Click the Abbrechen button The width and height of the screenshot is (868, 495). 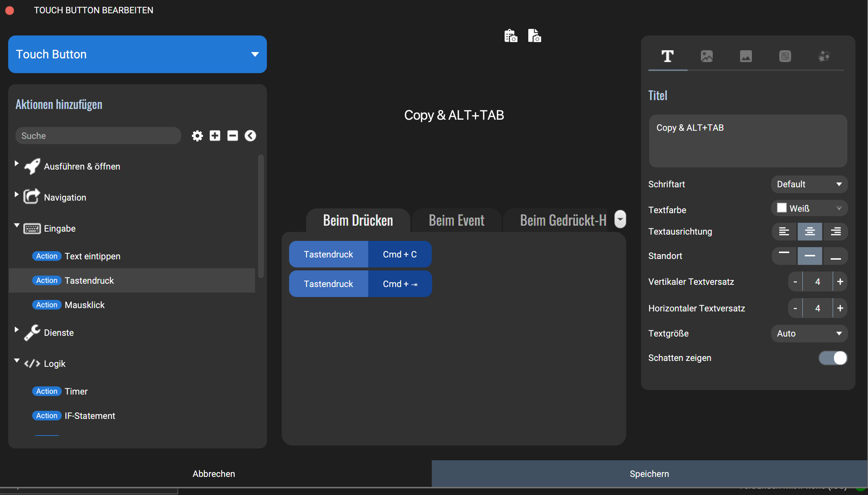(214, 474)
